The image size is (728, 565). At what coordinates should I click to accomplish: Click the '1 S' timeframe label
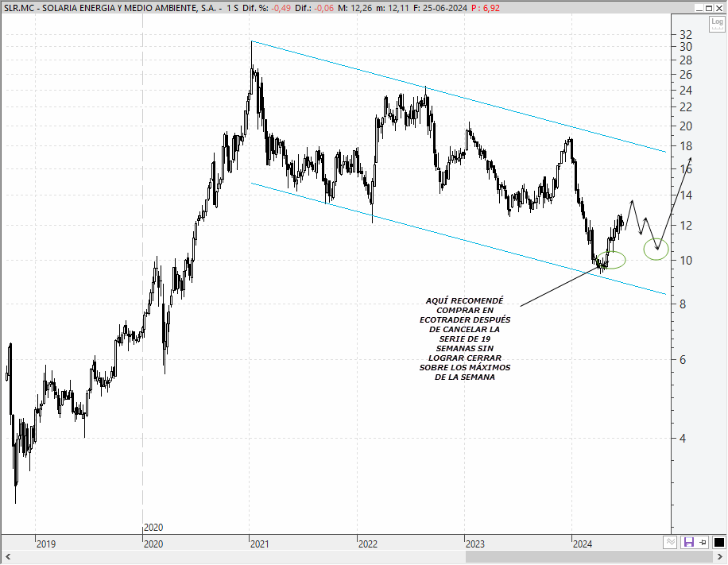click(x=233, y=8)
